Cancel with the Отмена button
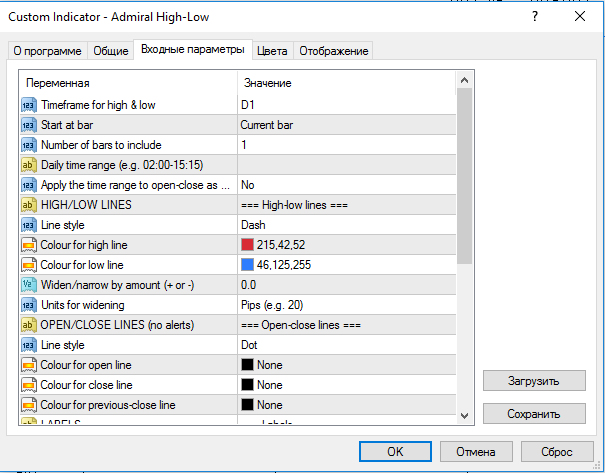This screenshot has width=605, height=473. (476, 452)
